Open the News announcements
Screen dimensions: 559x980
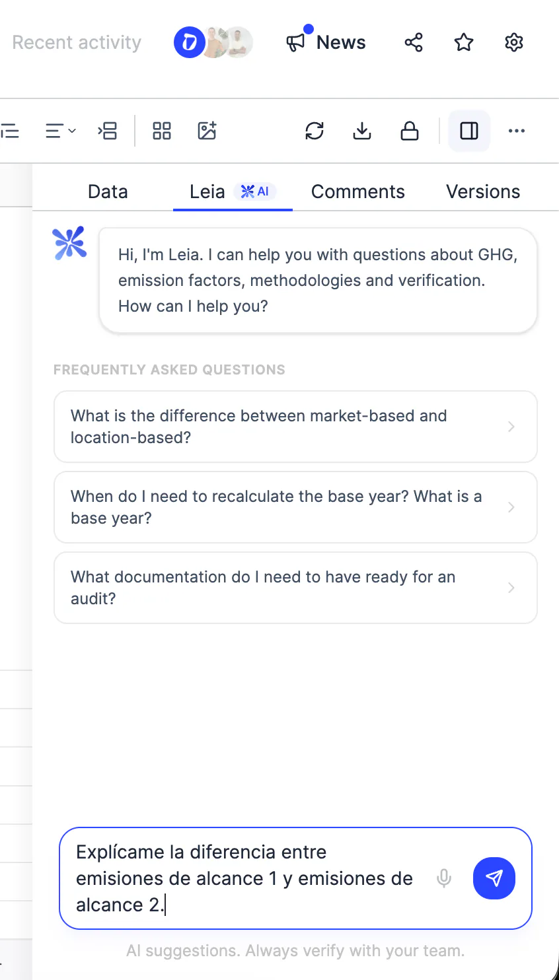point(326,43)
